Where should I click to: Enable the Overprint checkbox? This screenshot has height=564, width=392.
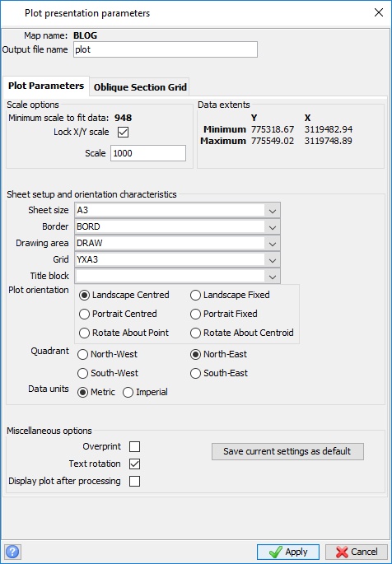[x=134, y=447]
